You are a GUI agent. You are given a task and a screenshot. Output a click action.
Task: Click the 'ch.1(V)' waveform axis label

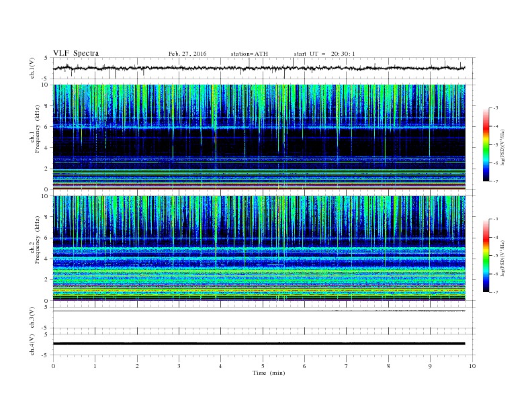click(32, 68)
